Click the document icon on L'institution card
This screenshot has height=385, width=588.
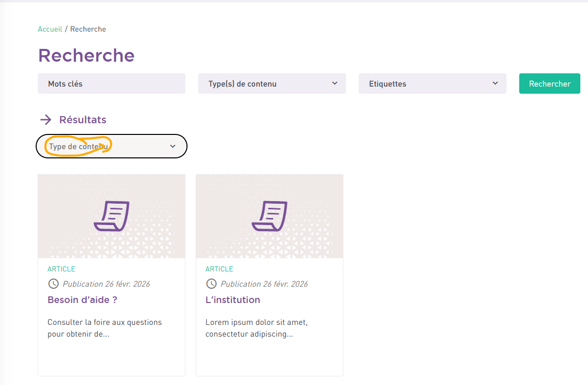click(x=270, y=216)
